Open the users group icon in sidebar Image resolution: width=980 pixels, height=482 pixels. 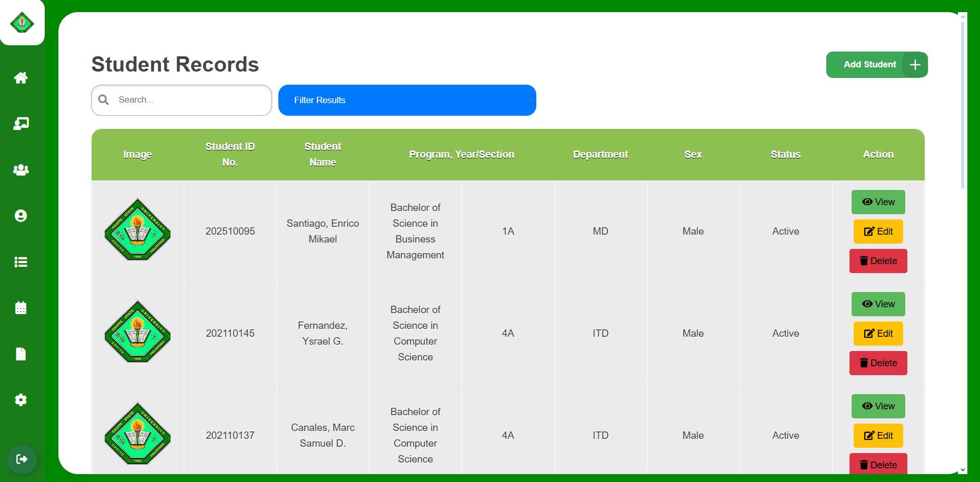tap(21, 170)
